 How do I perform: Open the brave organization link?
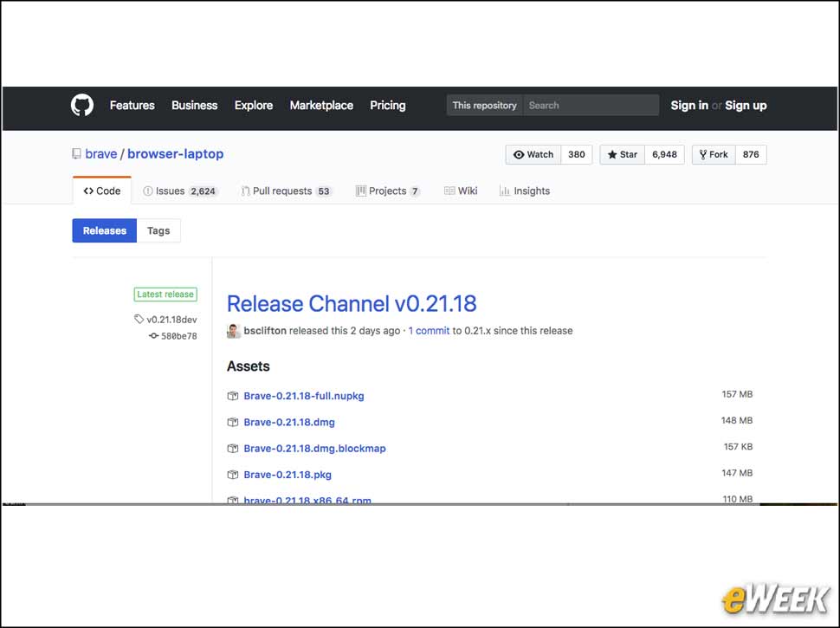click(100, 154)
